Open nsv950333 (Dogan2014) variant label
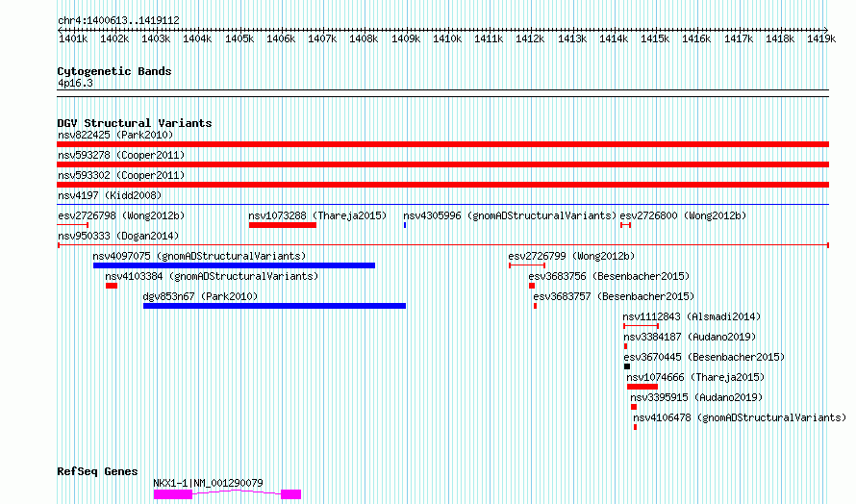 (x=118, y=236)
